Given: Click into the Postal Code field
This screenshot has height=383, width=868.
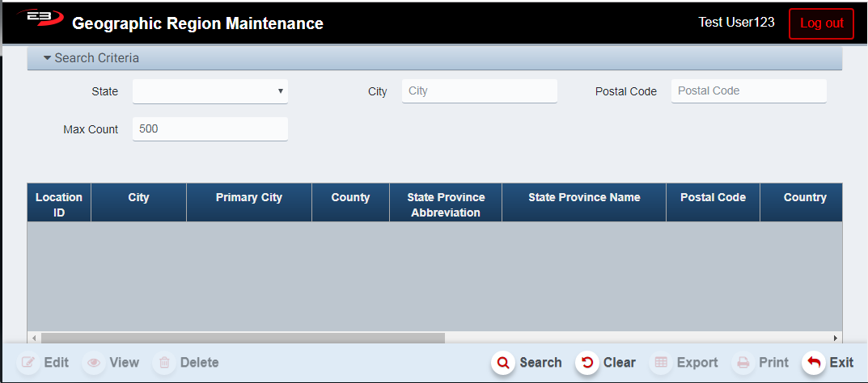Looking at the screenshot, I should (x=748, y=91).
